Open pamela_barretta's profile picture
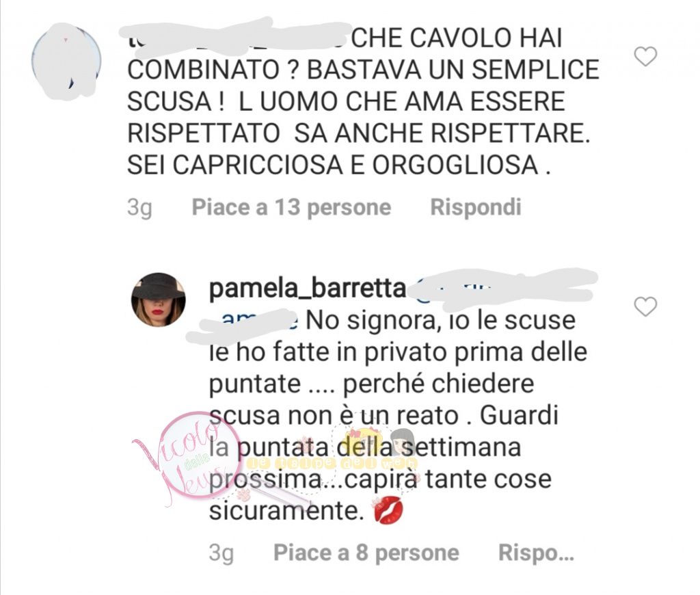The width and height of the screenshot is (700, 595). [x=158, y=300]
